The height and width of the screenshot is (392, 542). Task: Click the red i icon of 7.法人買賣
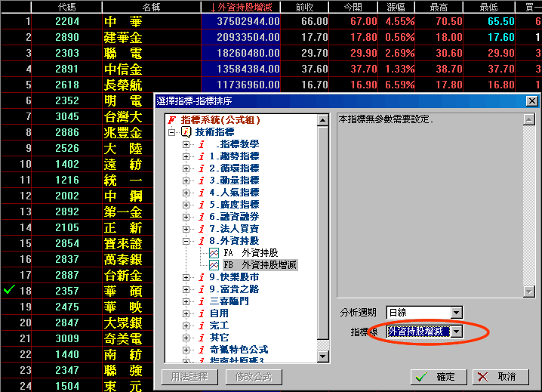click(x=202, y=229)
